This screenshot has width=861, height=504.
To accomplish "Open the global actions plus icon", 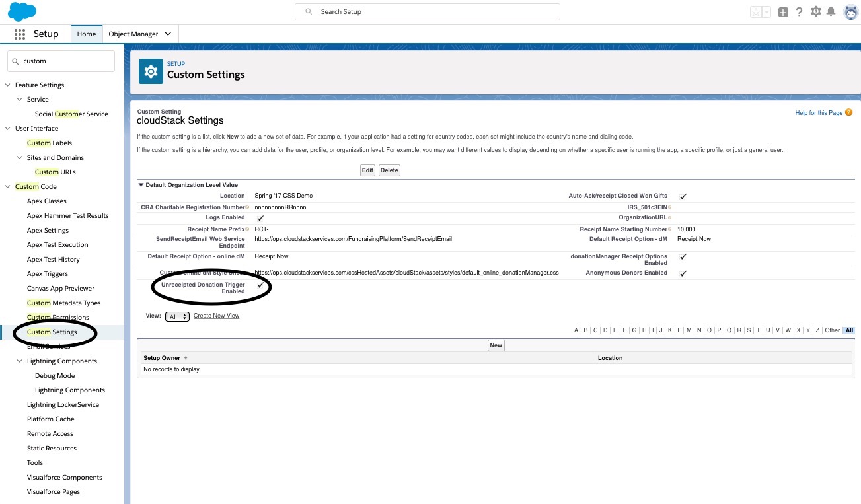I will 783,12.
